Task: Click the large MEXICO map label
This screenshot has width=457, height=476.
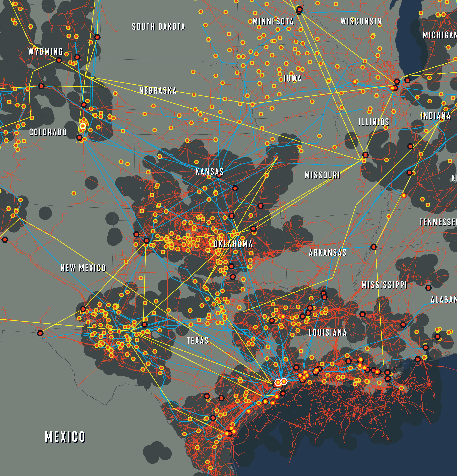Action: pos(65,437)
